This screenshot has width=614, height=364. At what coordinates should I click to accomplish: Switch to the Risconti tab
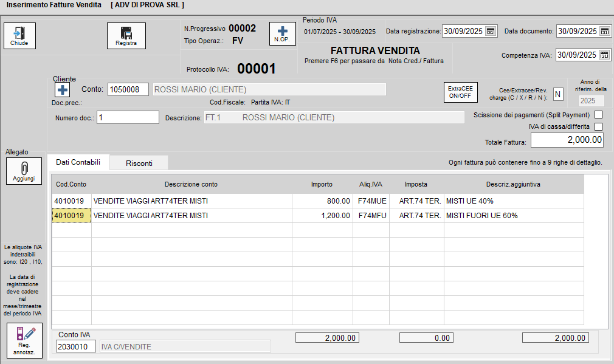[139, 163]
